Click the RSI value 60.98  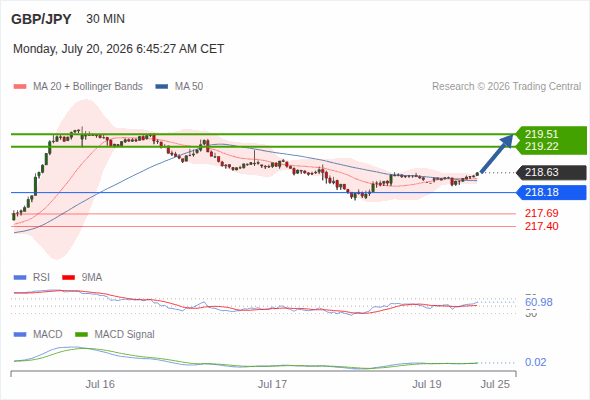(538, 302)
